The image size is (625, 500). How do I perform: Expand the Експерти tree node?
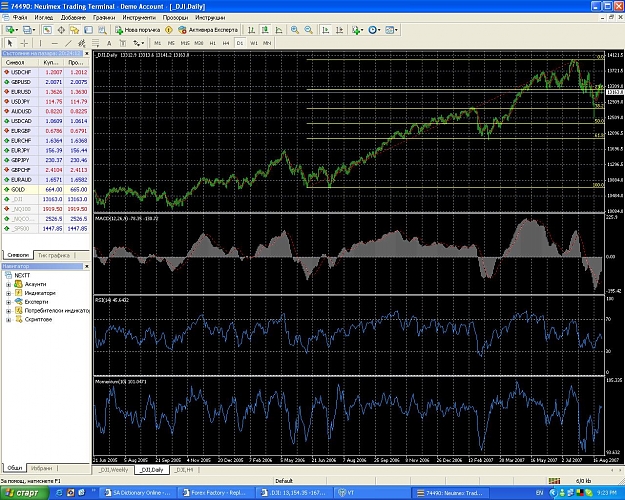click(8, 302)
